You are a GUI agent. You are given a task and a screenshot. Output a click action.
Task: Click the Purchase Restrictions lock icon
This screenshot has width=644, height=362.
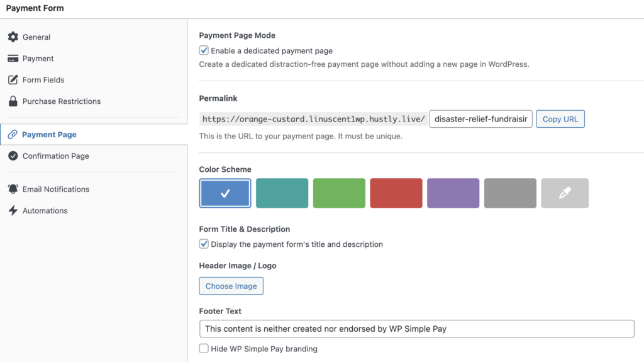[13, 101]
